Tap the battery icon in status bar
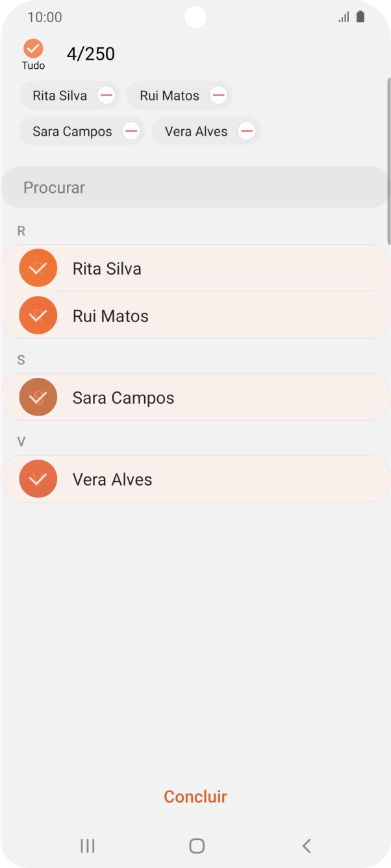The image size is (391, 868). (x=361, y=17)
